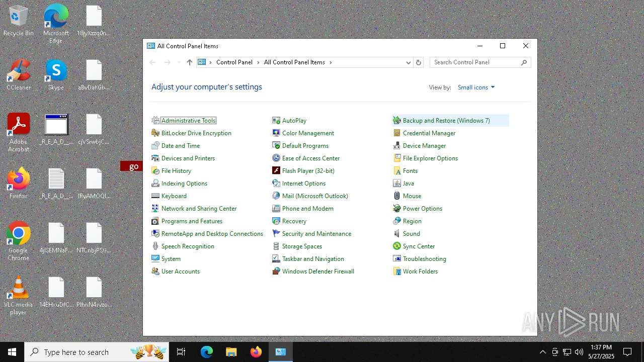Screen dimensions: 644x362
Task: Click the Troubleshooting link
Action: tap(424, 259)
